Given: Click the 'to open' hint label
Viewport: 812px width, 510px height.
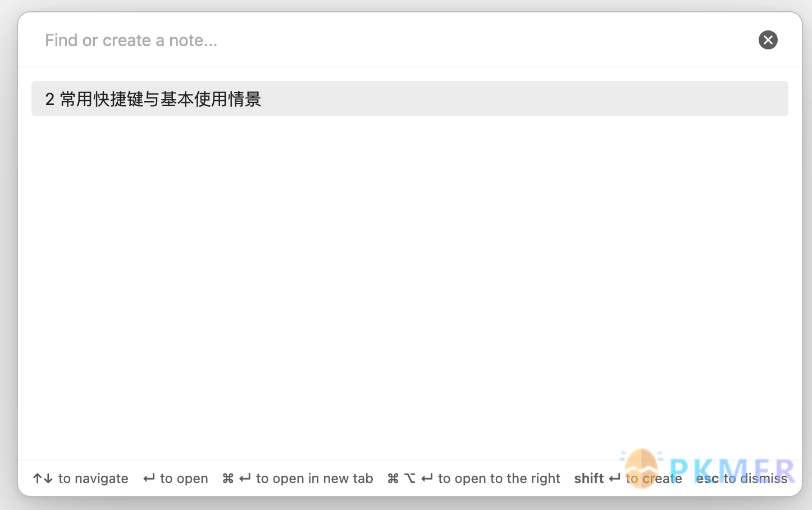Looking at the screenshot, I should point(184,479).
